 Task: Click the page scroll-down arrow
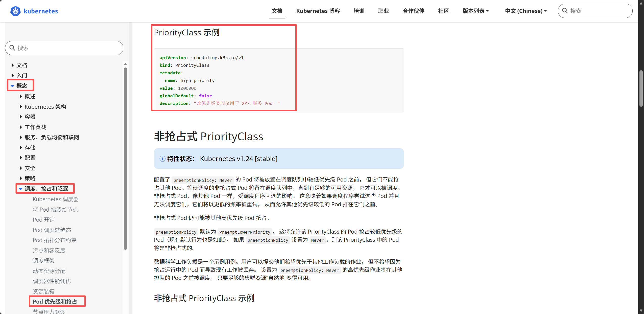(641, 310)
